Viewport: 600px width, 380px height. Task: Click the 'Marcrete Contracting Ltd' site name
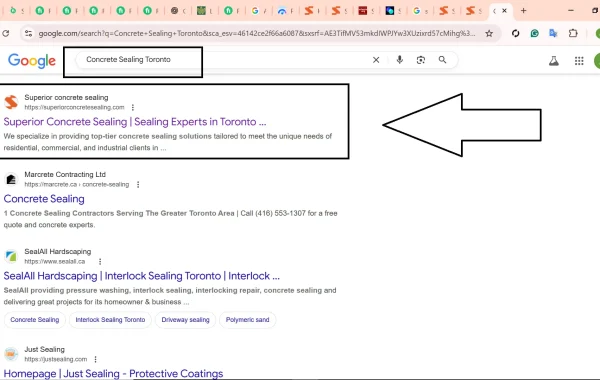click(x=65, y=175)
